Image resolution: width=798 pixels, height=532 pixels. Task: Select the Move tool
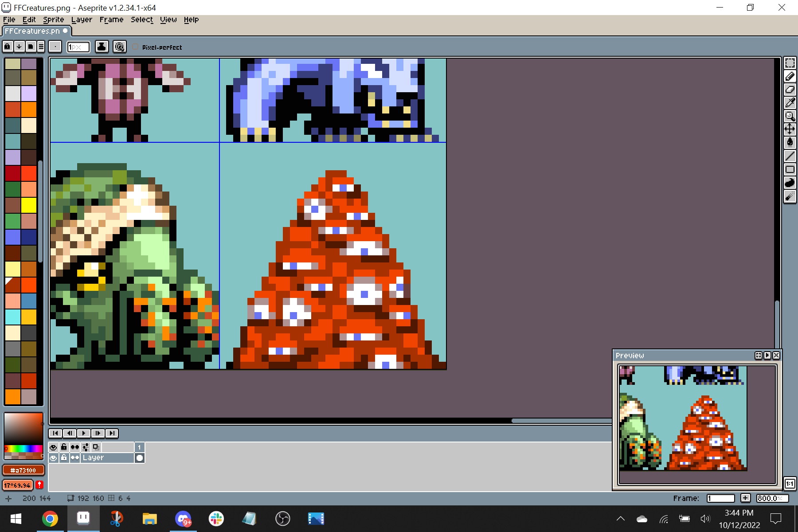(790, 129)
